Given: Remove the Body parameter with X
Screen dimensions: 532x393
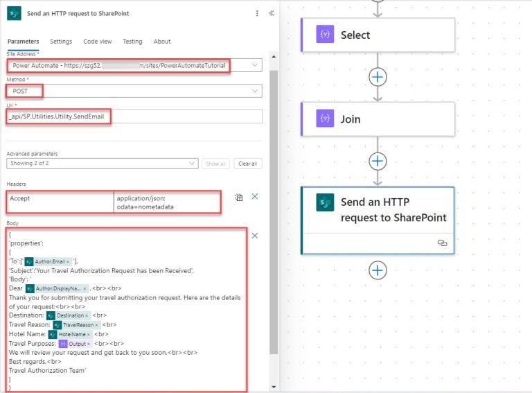Looking at the screenshot, I should click(255, 236).
